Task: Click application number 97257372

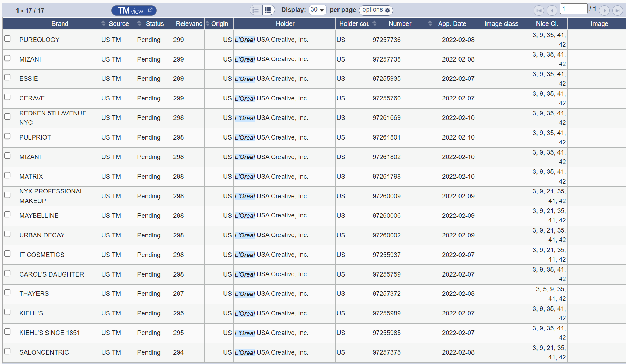Action: [x=386, y=294]
